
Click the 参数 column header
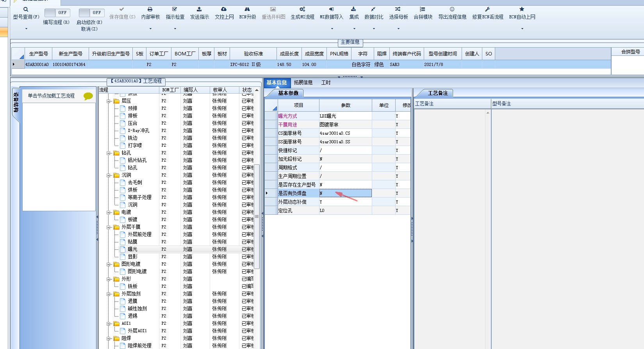(346, 105)
